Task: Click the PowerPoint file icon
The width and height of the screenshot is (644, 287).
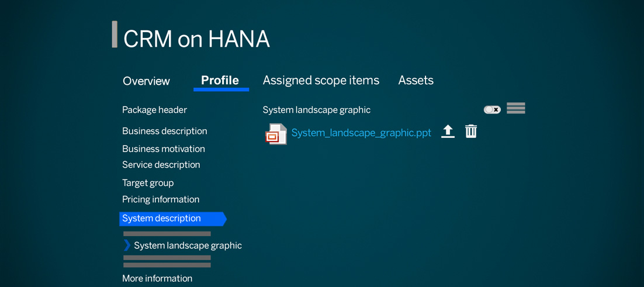Action: click(276, 133)
